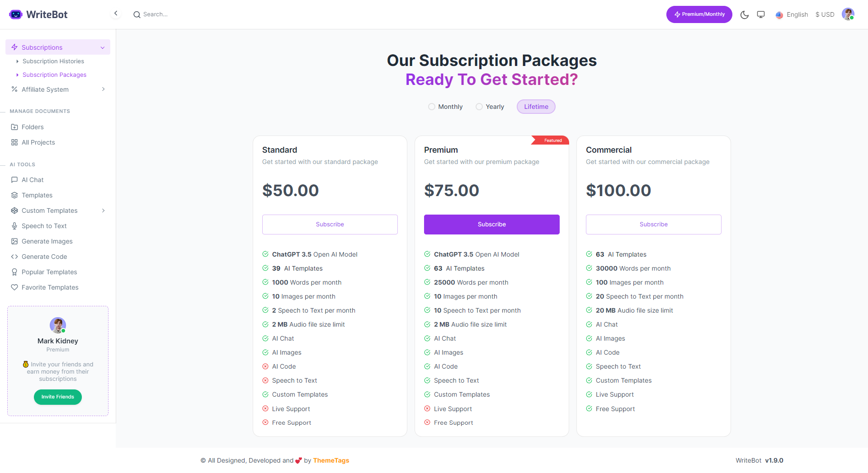Select the Speech to Text tool
This screenshot has height=473, width=868.
[x=44, y=225]
